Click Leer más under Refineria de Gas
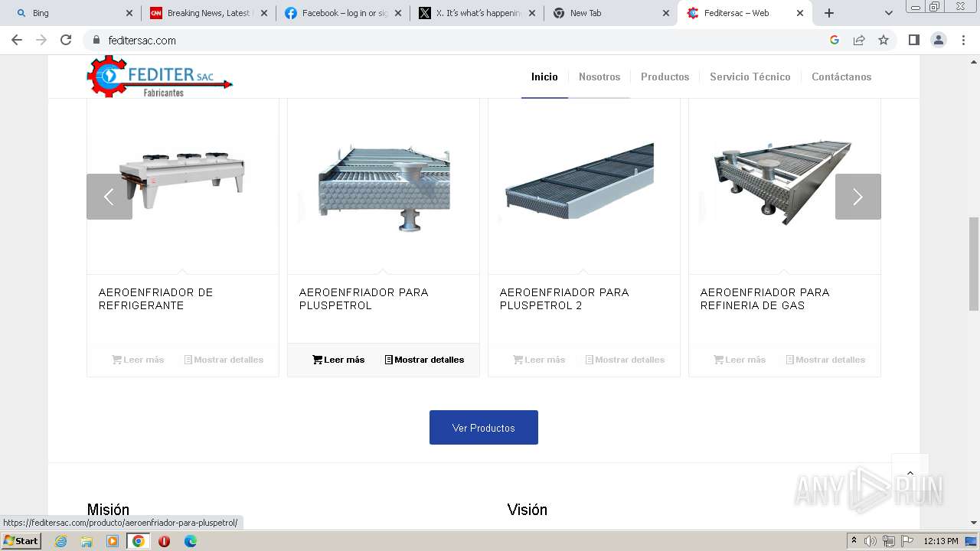The image size is (980, 551). click(x=740, y=360)
